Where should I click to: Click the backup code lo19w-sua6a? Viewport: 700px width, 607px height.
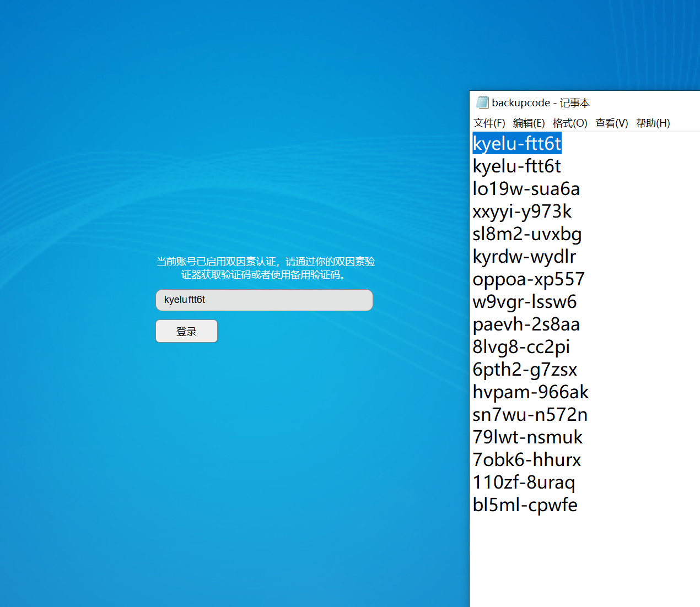coord(526,188)
